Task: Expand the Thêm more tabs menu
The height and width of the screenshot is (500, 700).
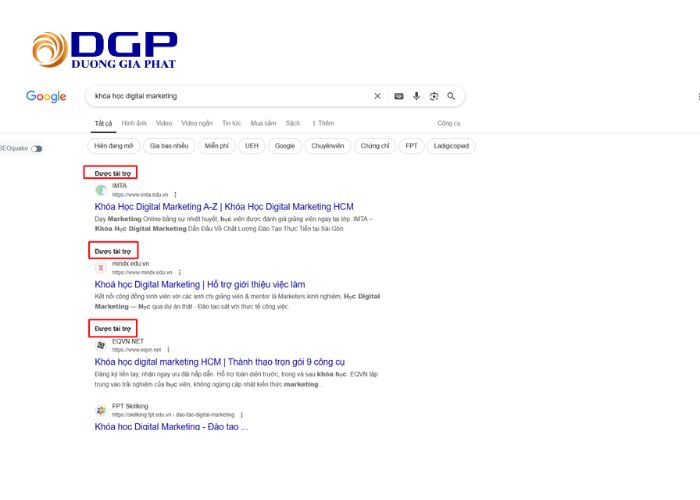Action: click(323, 123)
